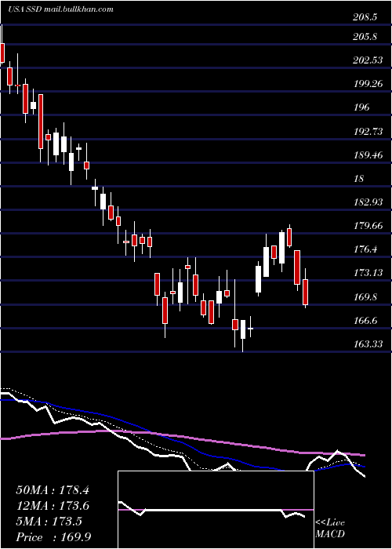This screenshot has width=392, height=549.
Task: Select the 189.46 price axis label
Action: pyautogui.click(x=368, y=155)
